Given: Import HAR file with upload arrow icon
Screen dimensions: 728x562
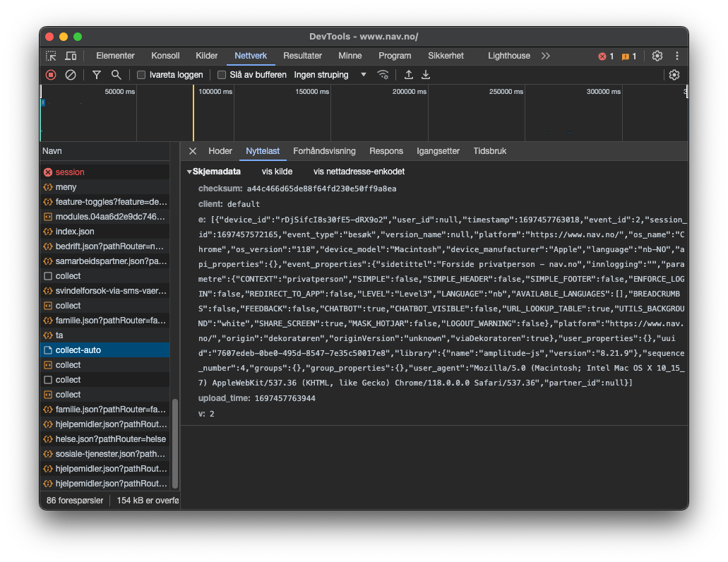Looking at the screenshot, I should (409, 75).
